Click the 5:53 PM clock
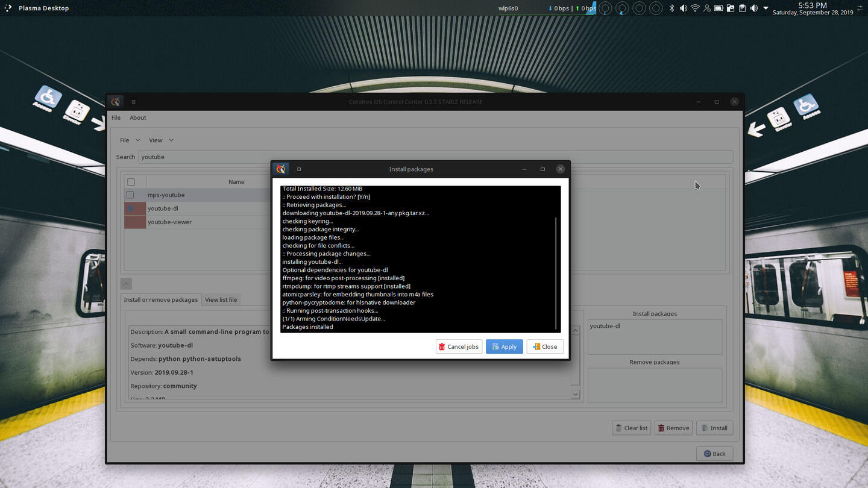The height and width of the screenshot is (488, 868). [x=813, y=5]
